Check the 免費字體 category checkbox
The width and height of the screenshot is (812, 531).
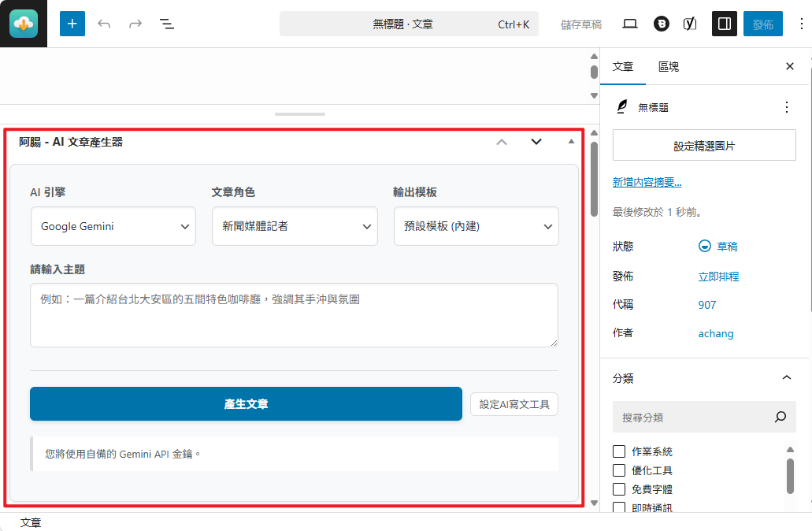(x=619, y=489)
